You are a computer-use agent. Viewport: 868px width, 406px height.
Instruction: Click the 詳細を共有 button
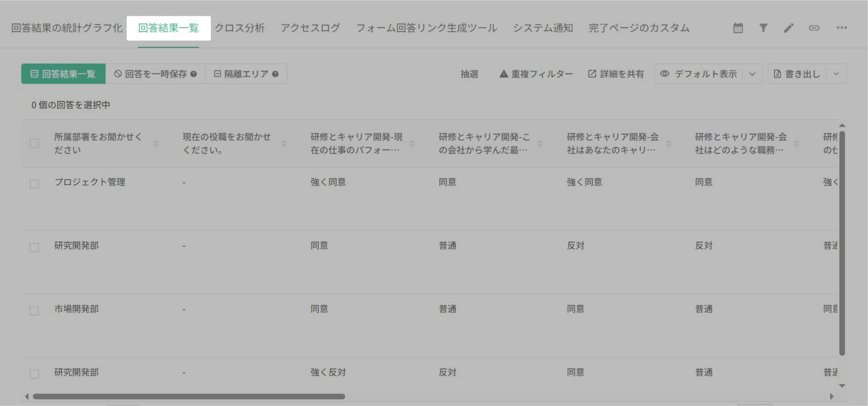[616, 74]
